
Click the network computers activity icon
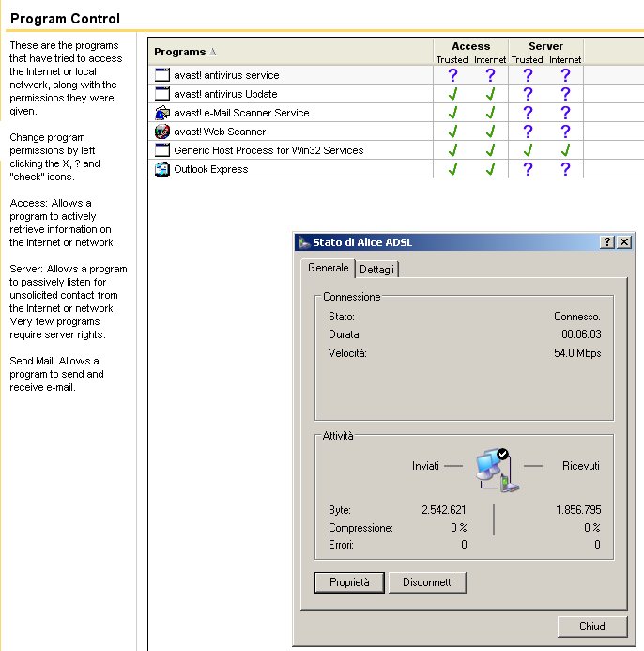(498, 470)
